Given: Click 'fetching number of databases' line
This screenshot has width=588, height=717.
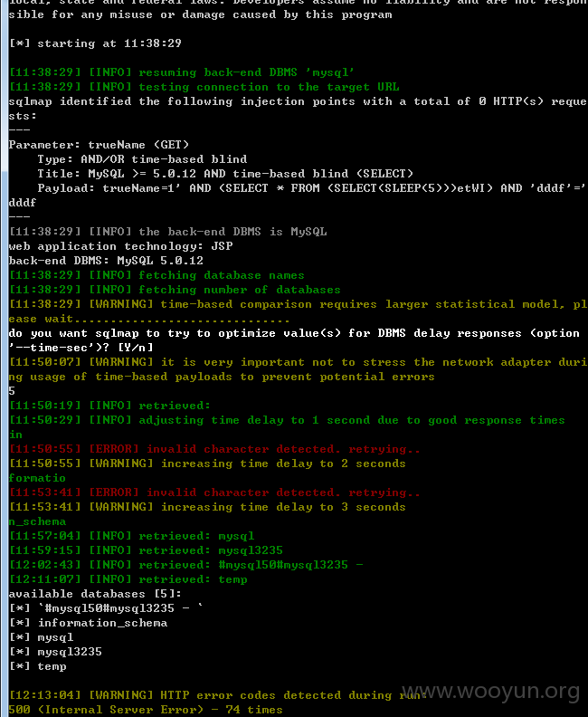Looking at the screenshot, I should [175, 290].
